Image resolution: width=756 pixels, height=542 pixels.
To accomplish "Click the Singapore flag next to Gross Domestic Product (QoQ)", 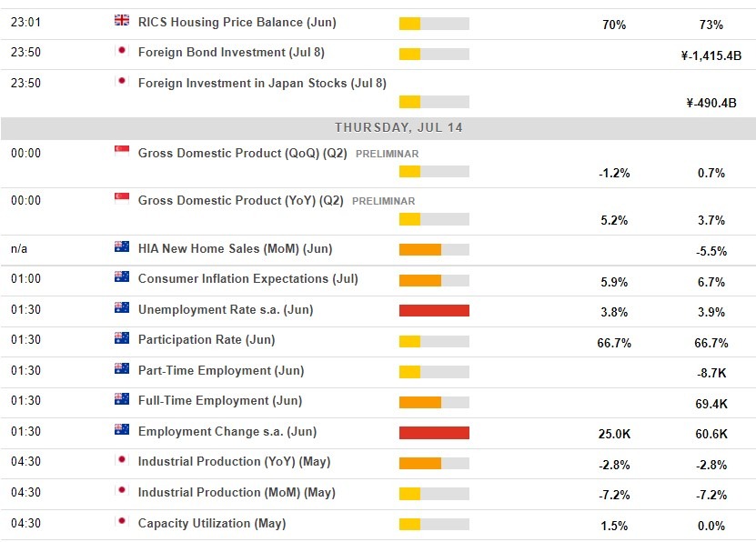I will pos(121,153).
